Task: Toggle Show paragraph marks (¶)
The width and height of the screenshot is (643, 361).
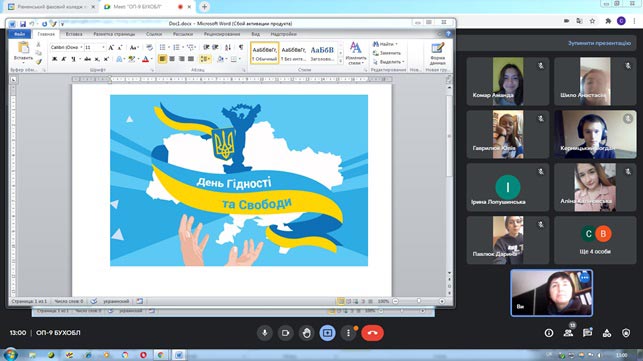Action: coord(241,48)
